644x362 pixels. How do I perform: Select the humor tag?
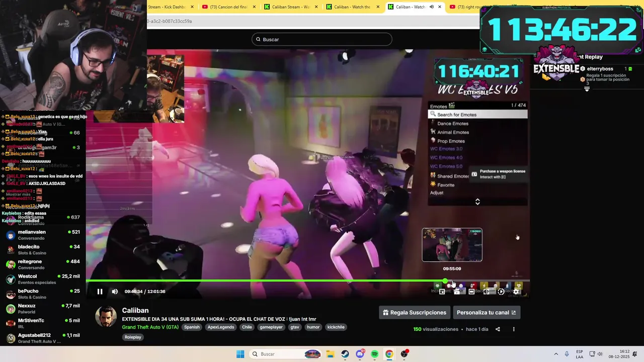click(313, 327)
